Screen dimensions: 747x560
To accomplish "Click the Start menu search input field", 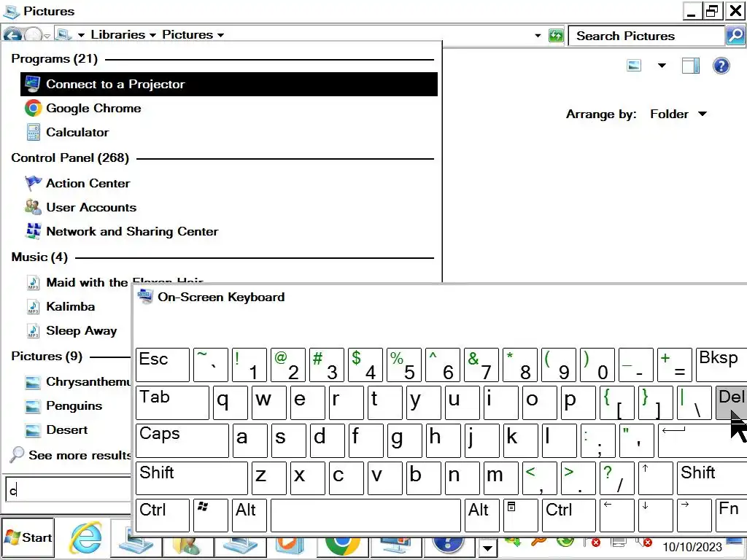I will [68, 489].
